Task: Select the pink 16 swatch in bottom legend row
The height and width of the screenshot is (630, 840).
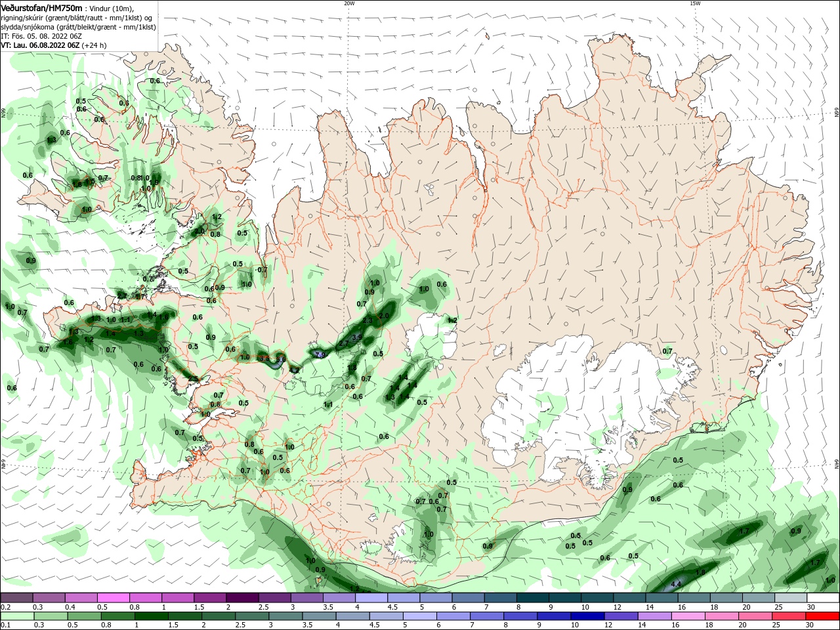Action: pyautogui.click(x=688, y=616)
